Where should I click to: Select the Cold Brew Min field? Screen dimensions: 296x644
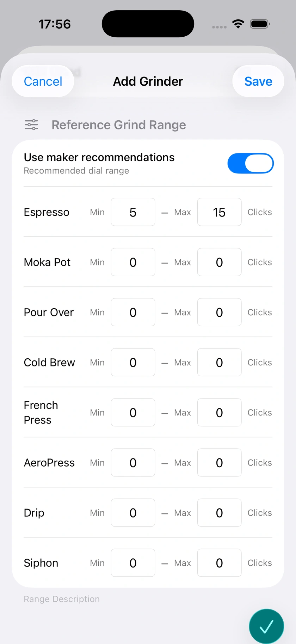[133, 362]
